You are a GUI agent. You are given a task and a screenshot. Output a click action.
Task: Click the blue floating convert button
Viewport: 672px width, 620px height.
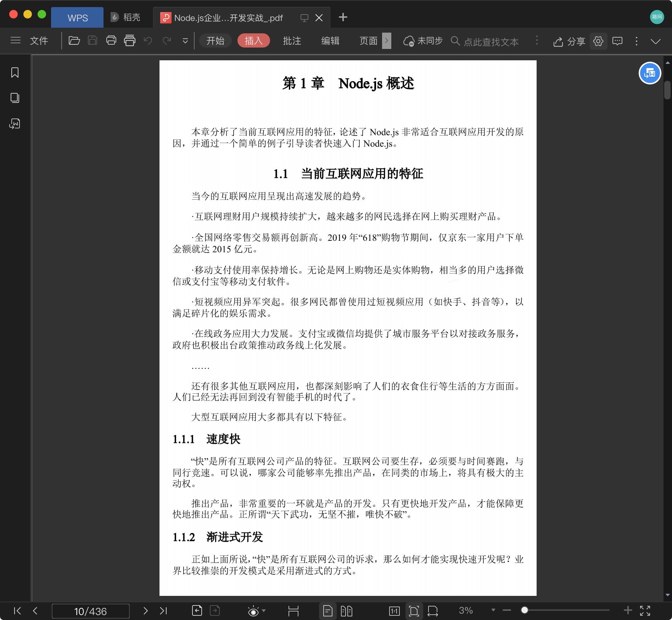click(x=650, y=73)
